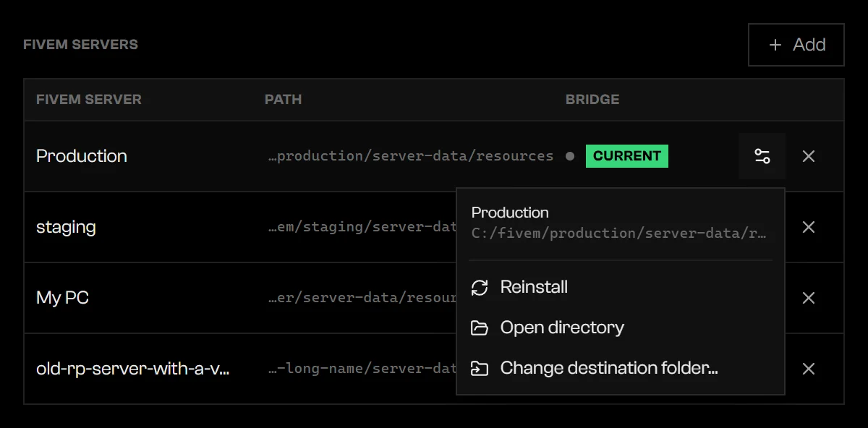Select the My PC server name
This screenshot has width=868, height=428.
coord(62,298)
